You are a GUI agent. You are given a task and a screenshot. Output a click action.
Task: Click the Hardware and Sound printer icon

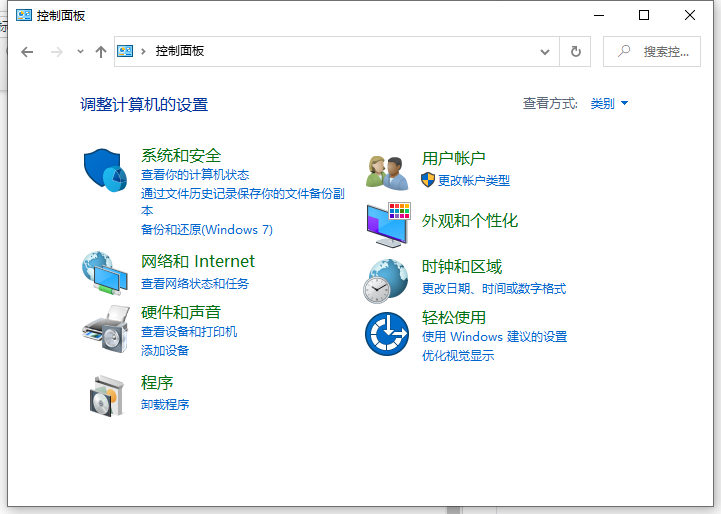(105, 326)
